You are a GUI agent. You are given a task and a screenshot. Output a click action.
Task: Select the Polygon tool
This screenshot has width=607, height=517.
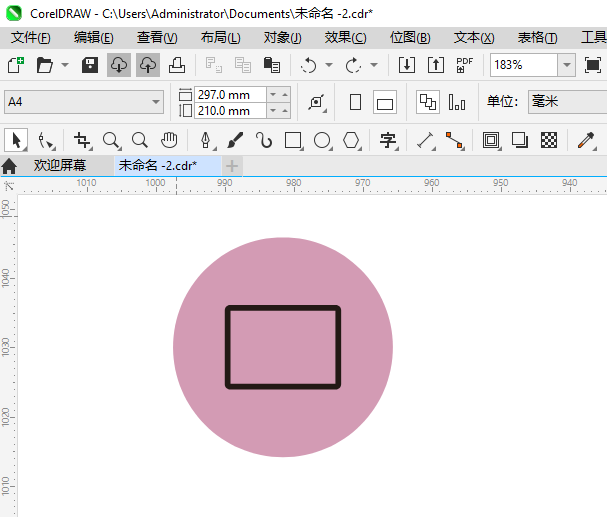point(352,140)
